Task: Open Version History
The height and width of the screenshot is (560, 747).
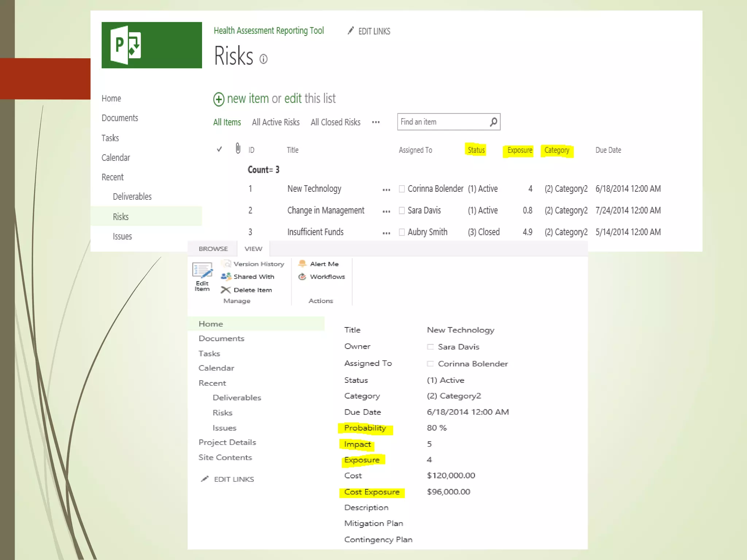Action: 259,264
